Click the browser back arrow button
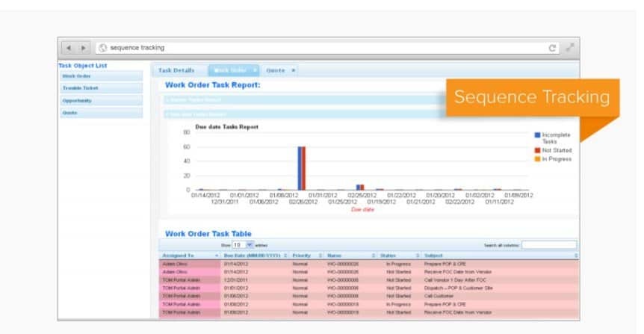Screen dimensions: 644x334 (x=71, y=47)
